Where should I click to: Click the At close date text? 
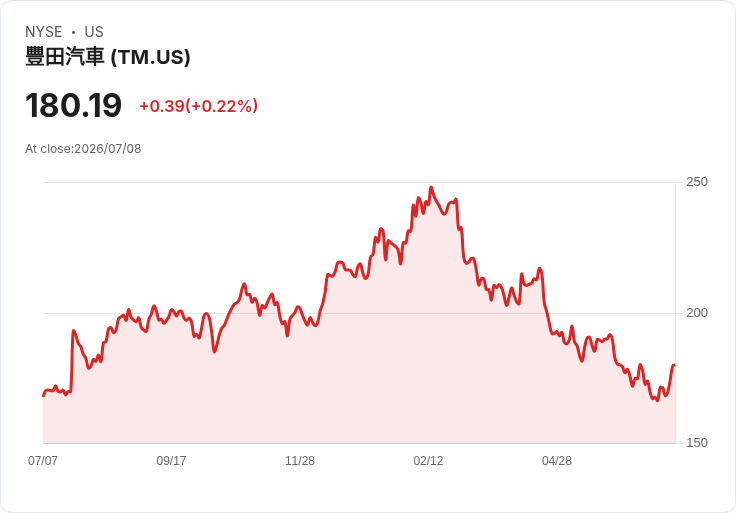point(83,149)
